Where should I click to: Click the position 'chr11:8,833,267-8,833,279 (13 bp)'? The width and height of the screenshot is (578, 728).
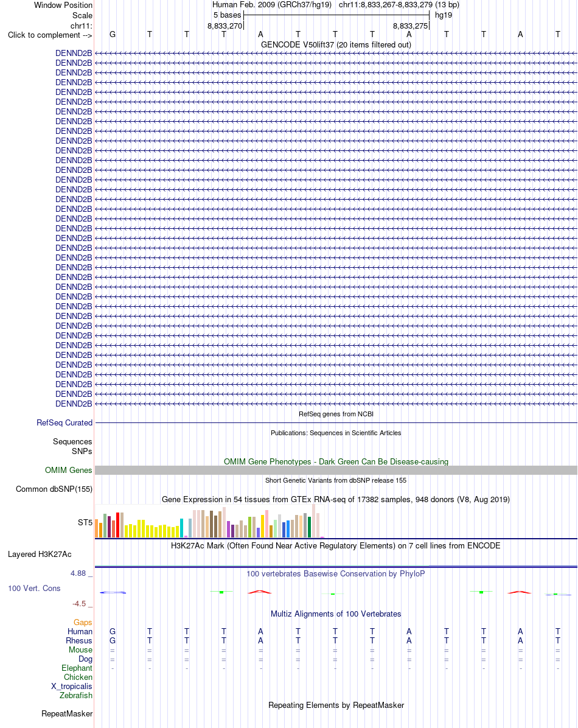399,5
